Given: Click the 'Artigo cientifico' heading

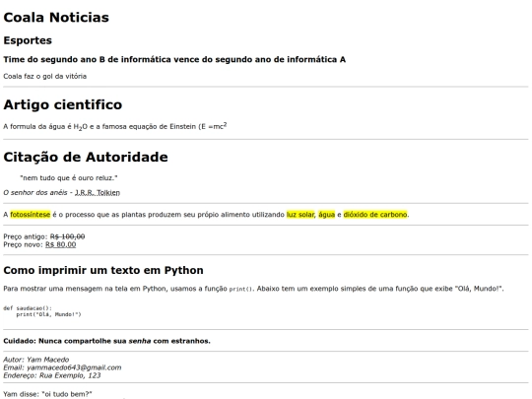Looking at the screenshot, I should click(x=63, y=104).
